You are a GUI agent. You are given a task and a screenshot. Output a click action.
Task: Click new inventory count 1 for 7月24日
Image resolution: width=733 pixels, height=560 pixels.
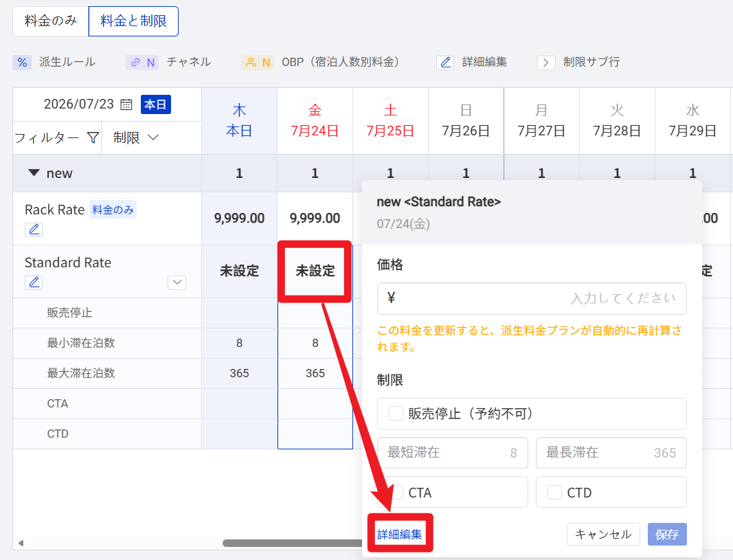coord(315,173)
